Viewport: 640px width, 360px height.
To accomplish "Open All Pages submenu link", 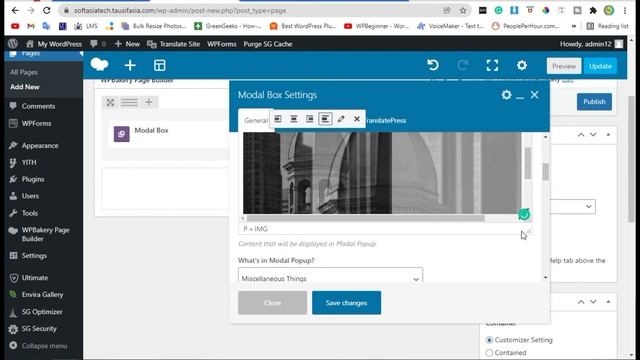I will click(24, 72).
